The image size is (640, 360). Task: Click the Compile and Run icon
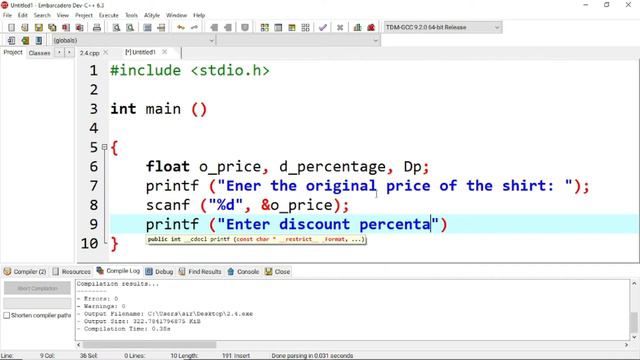(x=292, y=27)
